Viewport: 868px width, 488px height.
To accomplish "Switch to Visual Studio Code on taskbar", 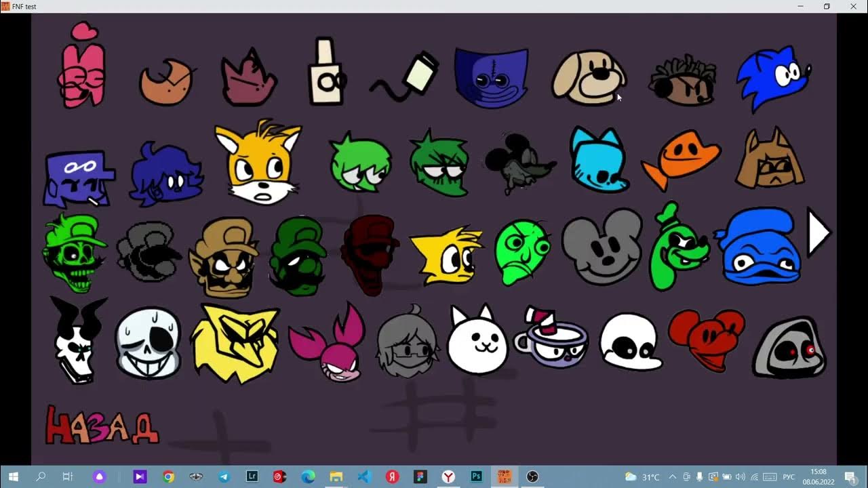I will pos(364,476).
